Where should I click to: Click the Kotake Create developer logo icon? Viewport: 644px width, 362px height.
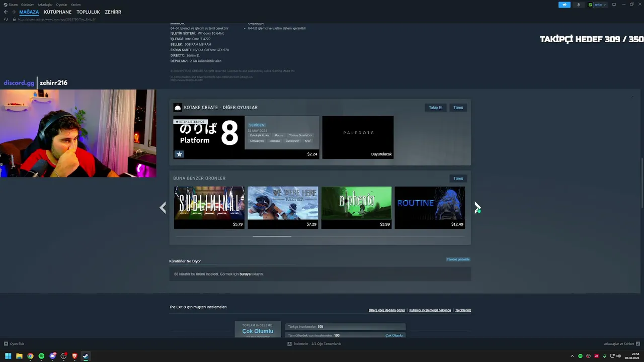(x=178, y=107)
